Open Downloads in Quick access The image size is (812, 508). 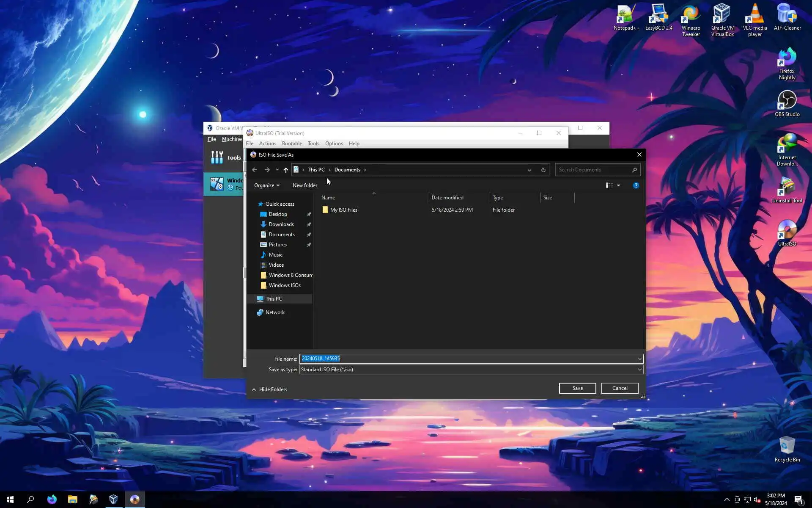point(281,224)
